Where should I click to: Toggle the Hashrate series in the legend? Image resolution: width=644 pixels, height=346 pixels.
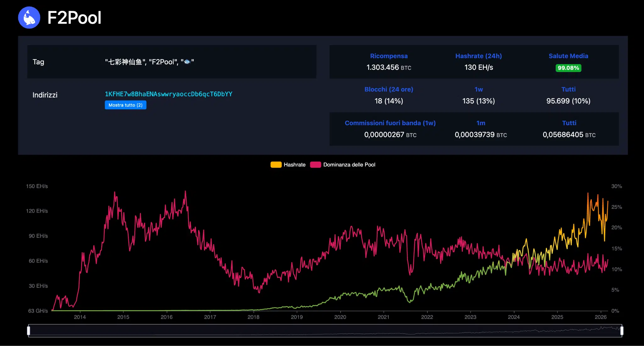coord(287,165)
